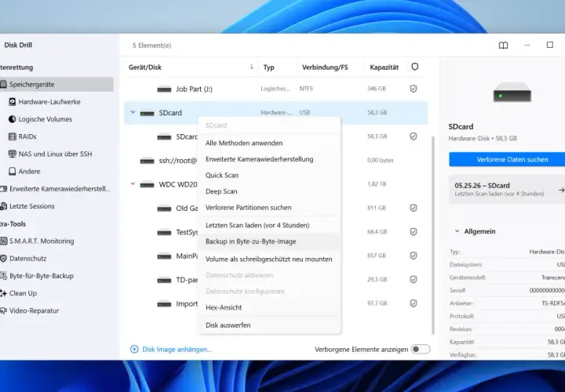The height and width of the screenshot is (392, 565).
Task: Open Letzte Sessions in the sidebar
Action: pos(29,206)
